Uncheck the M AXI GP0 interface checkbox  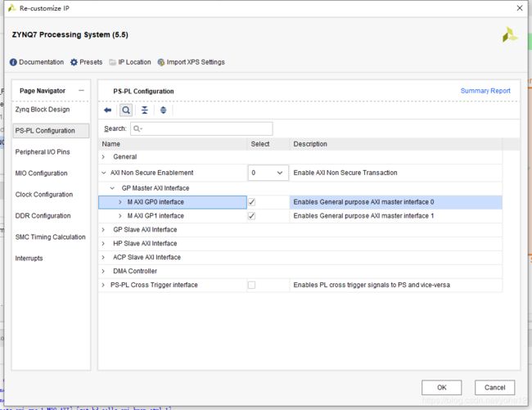(x=251, y=202)
